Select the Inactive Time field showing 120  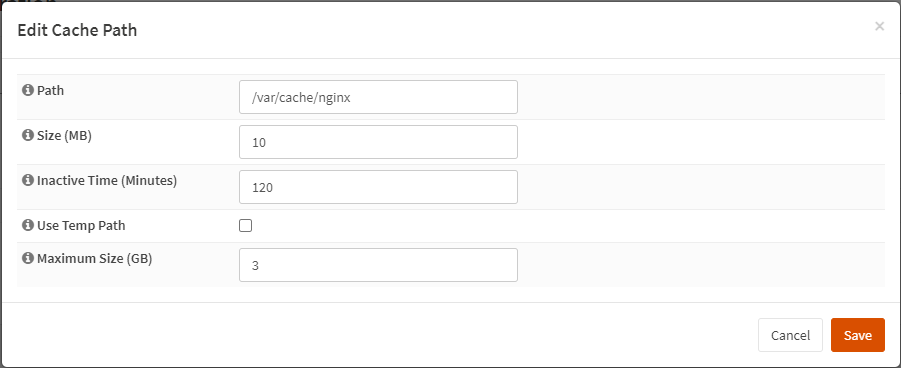[378, 187]
